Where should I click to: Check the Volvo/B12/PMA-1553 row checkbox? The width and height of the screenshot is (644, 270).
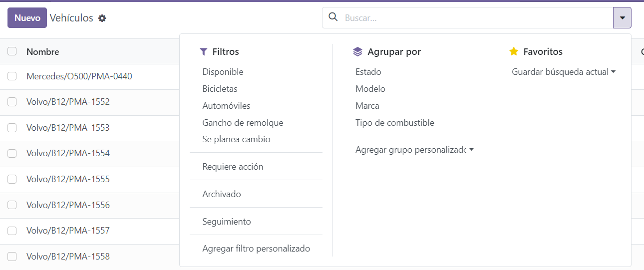12,128
